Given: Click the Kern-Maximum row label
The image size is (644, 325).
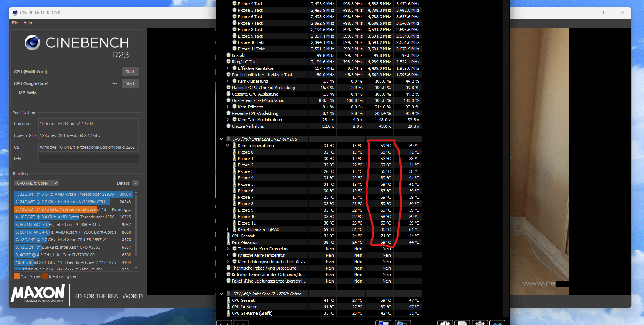Looking at the screenshot, I should 245,242.
